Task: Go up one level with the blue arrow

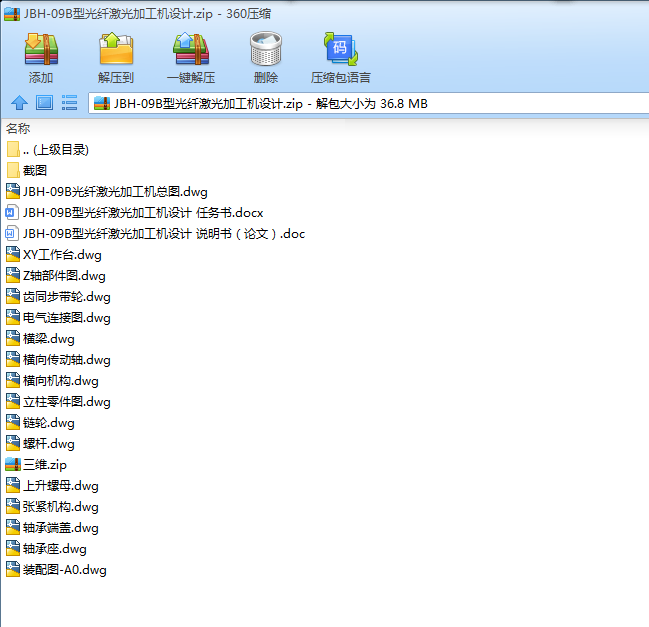Action: [19, 103]
